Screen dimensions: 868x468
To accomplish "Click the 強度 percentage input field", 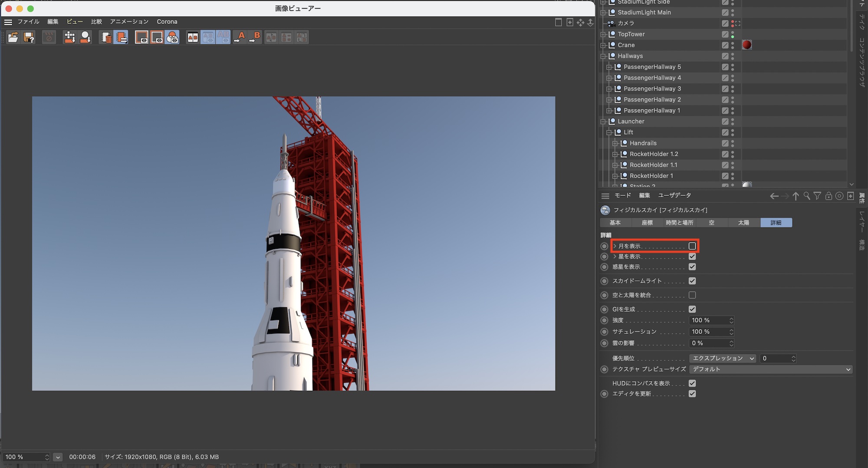I will (708, 320).
